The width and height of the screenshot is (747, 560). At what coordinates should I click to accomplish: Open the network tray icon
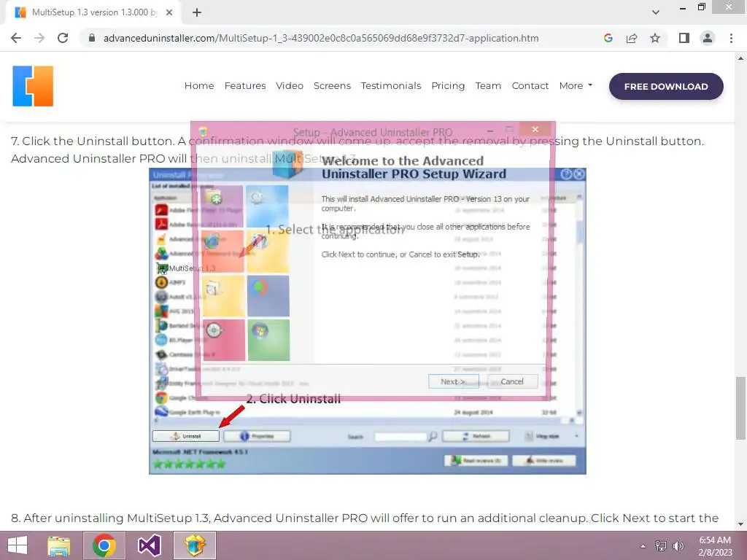coord(661,546)
